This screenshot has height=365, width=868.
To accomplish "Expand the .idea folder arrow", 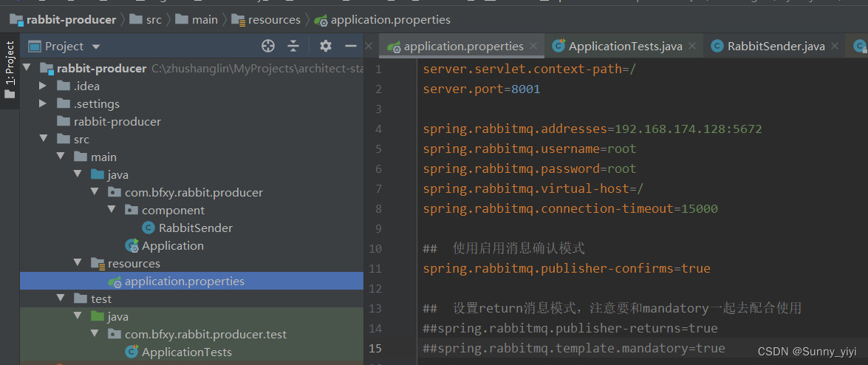I will tap(43, 86).
